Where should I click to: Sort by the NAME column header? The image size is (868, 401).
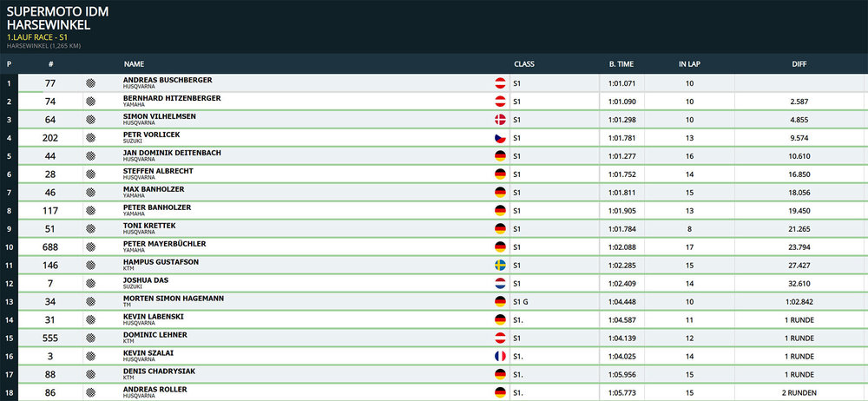click(134, 64)
